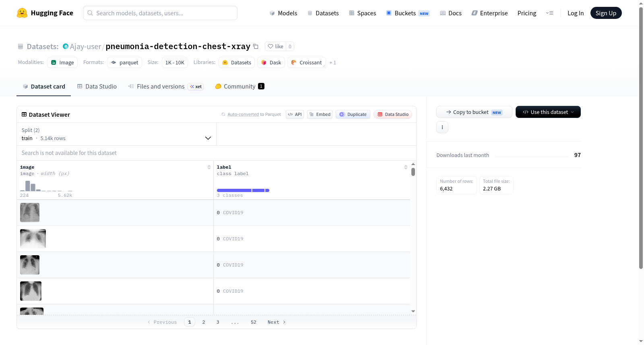Click the 2.27 GB total file size value
This screenshot has height=345, width=644.
coord(492,189)
